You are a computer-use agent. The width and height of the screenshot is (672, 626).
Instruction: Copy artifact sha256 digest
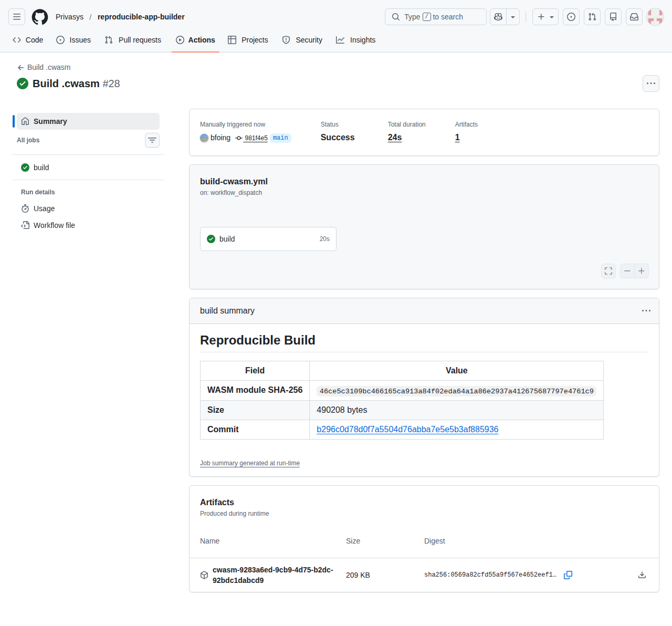tap(568, 575)
